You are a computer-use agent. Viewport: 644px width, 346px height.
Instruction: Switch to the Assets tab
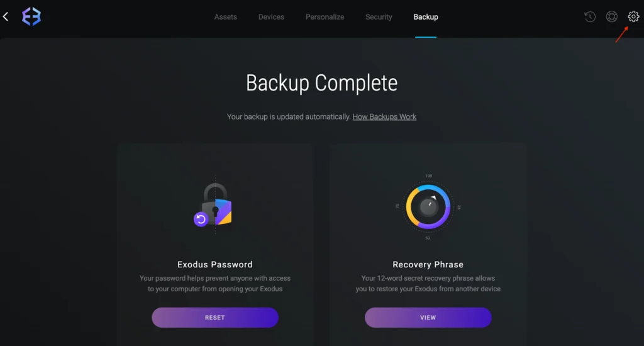click(x=226, y=17)
